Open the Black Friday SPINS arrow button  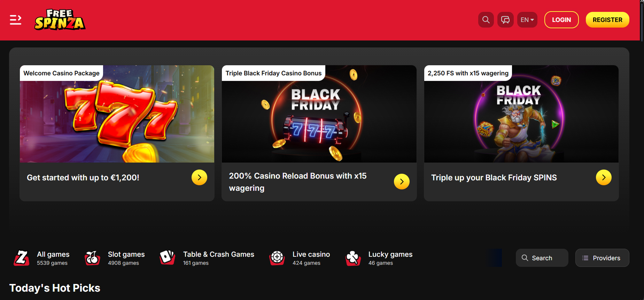[x=604, y=178]
